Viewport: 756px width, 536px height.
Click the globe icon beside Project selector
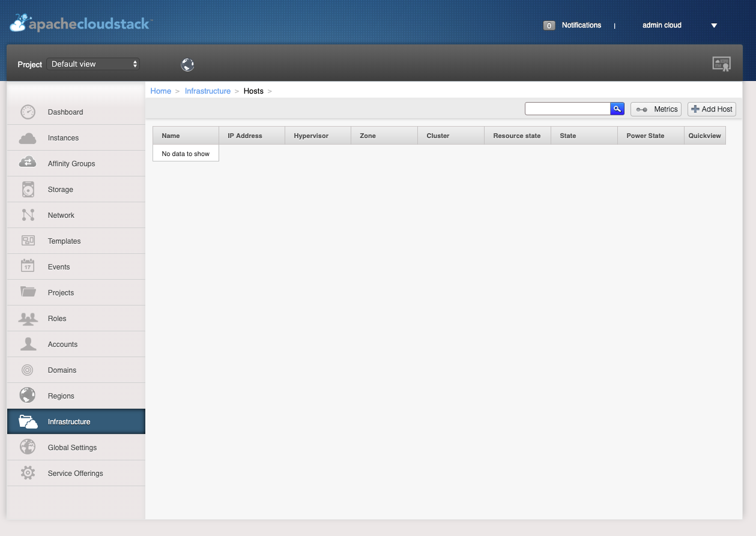click(188, 65)
